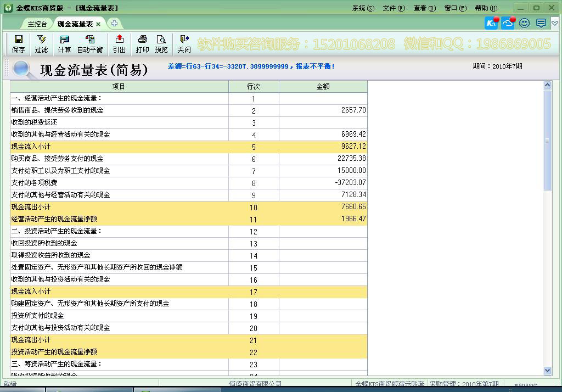
Task: Click the scrollbar down arrow
Action: (547, 371)
